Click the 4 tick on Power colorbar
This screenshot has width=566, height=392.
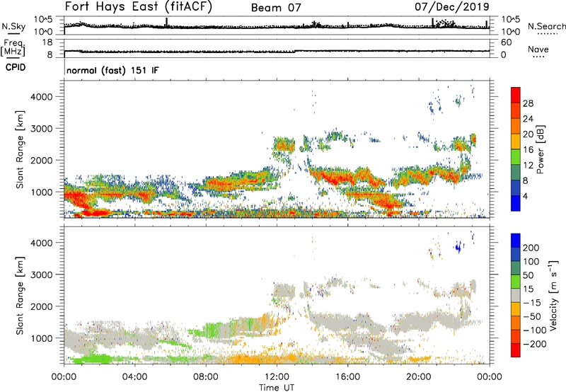[x=526, y=196]
